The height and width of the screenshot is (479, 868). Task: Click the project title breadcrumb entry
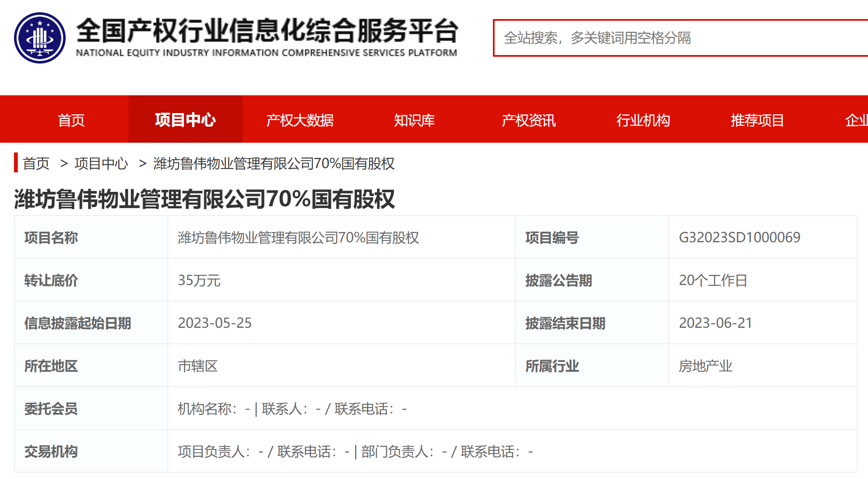click(x=274, y=163)
